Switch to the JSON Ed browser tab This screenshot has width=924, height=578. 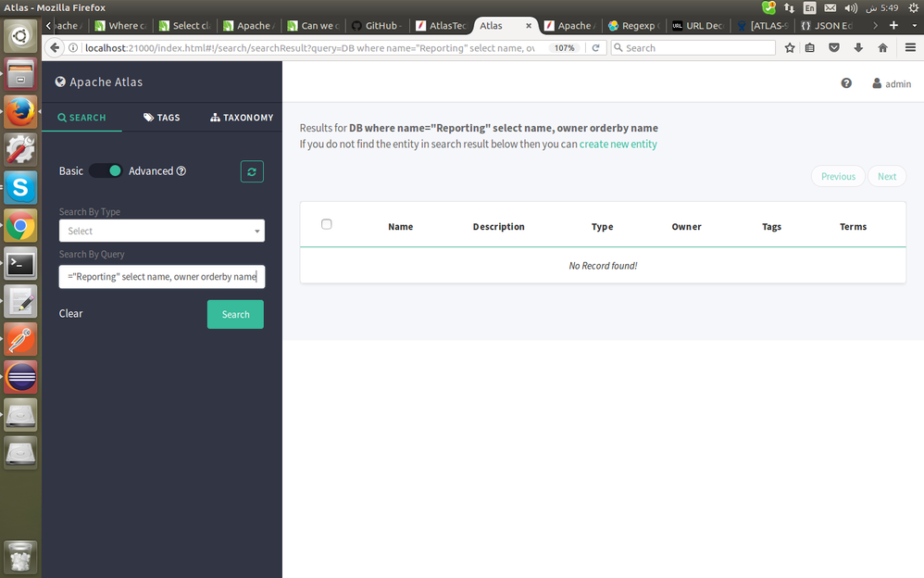[x=826, y=26]
